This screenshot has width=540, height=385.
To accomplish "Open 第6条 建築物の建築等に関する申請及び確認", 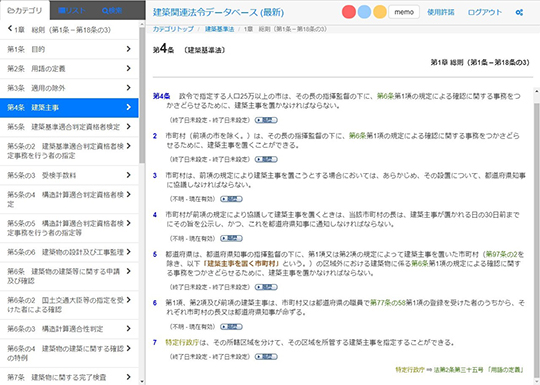I will click(69, 276).
